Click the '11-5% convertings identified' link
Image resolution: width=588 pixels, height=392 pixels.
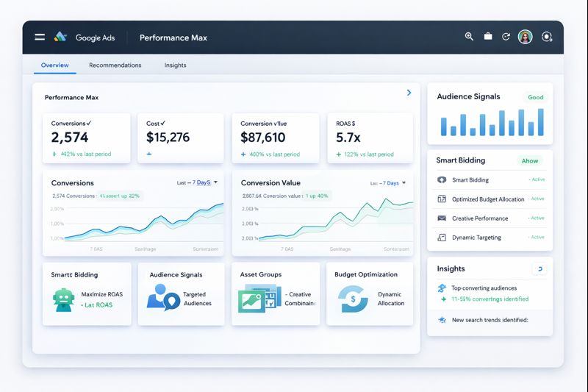click(490, 299)
